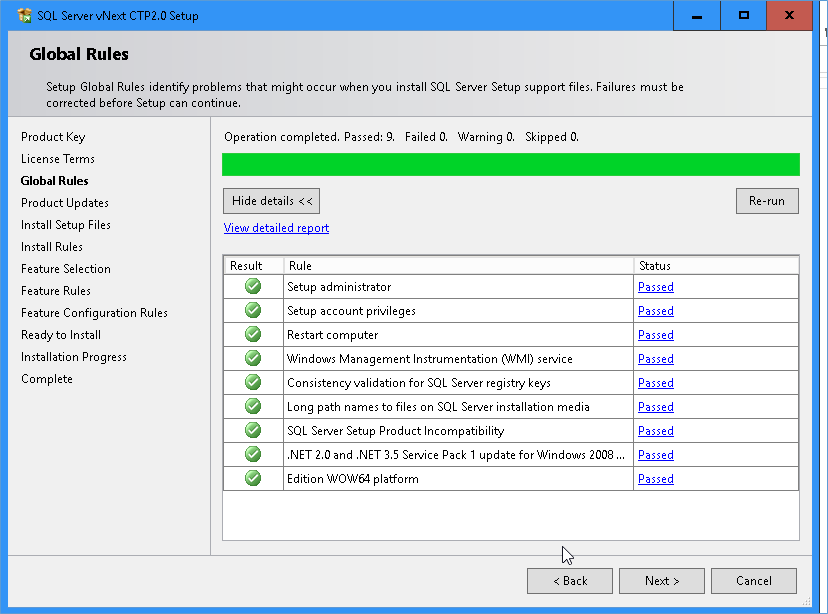Collapse rule list with Hide details button
The width and height of the screenshot is (828, 614).
(271, 201)
